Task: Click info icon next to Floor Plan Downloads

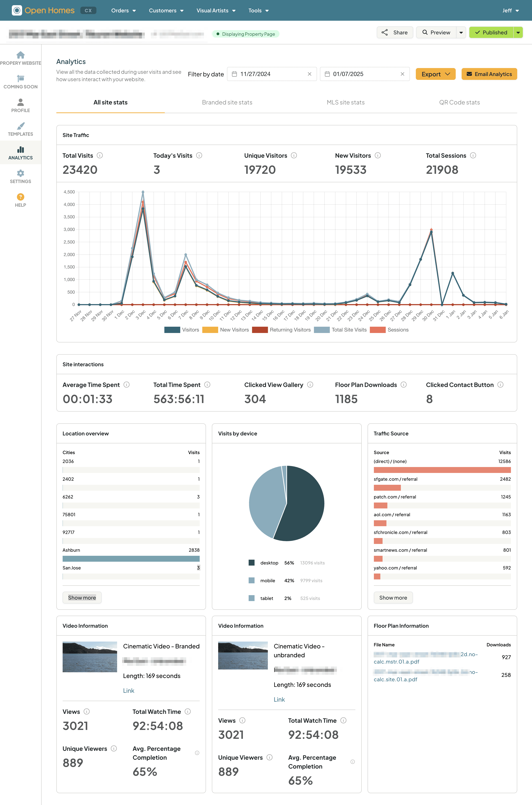Action: coord(403,385)
